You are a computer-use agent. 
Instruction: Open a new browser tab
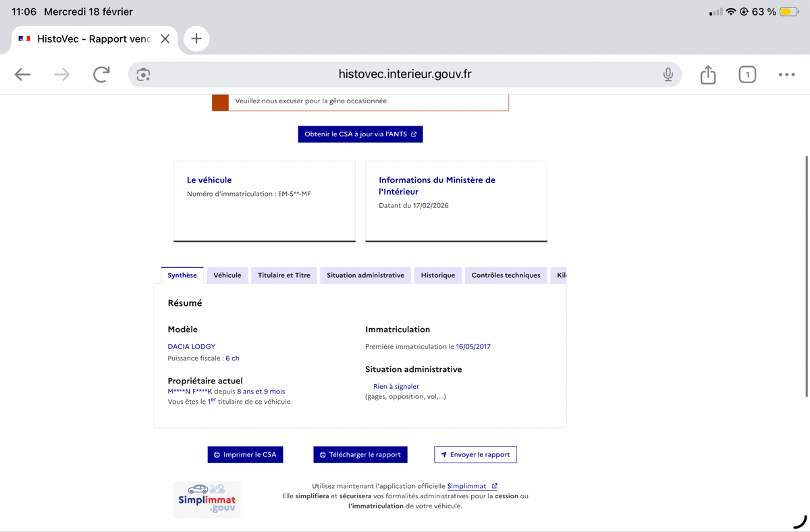click(x=196, y=38)
